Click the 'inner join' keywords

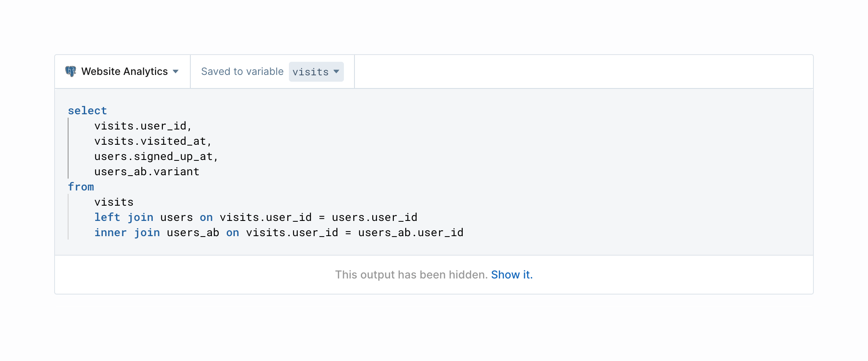tap(127, 232)
